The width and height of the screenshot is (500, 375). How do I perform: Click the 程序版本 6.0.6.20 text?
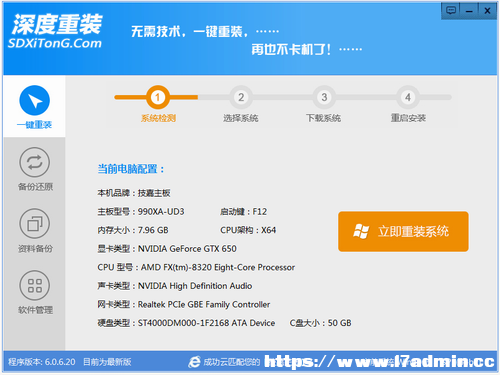[42, 362]
